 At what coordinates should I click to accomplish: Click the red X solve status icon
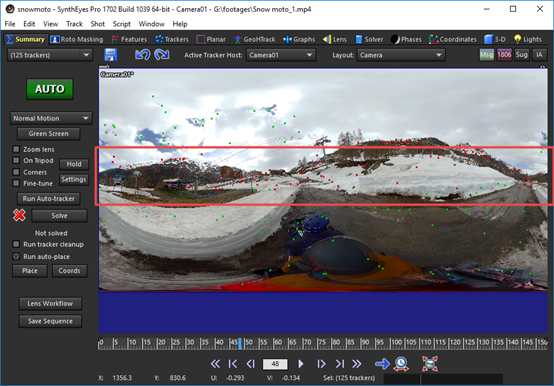(19, 215)
